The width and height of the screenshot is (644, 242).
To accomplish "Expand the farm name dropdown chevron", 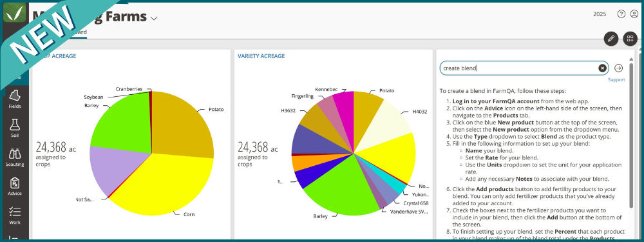I will pos(154,19).
